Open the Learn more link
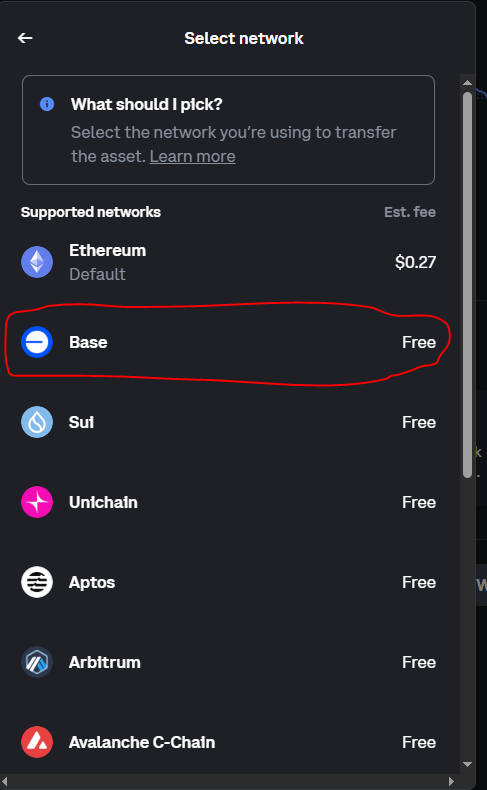Viewport: 487px width, 790px height. pyautogui.click(x=192, y=156)
